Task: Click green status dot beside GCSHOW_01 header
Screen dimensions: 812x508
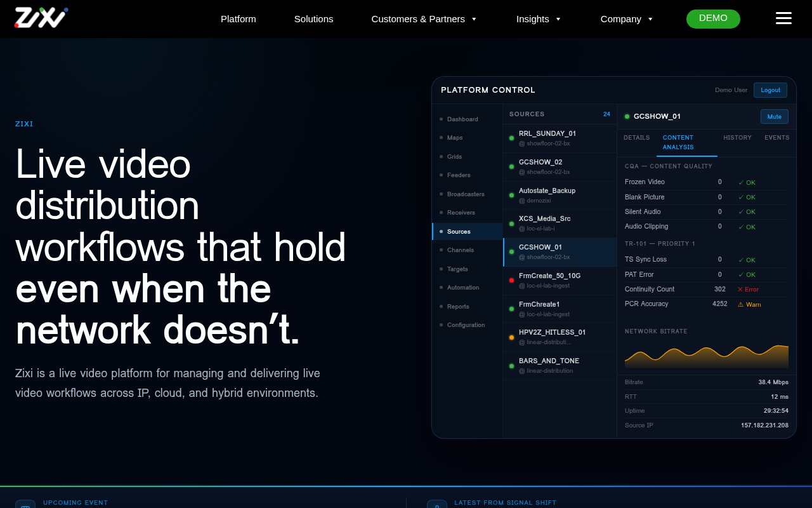Action: point(627,117)
